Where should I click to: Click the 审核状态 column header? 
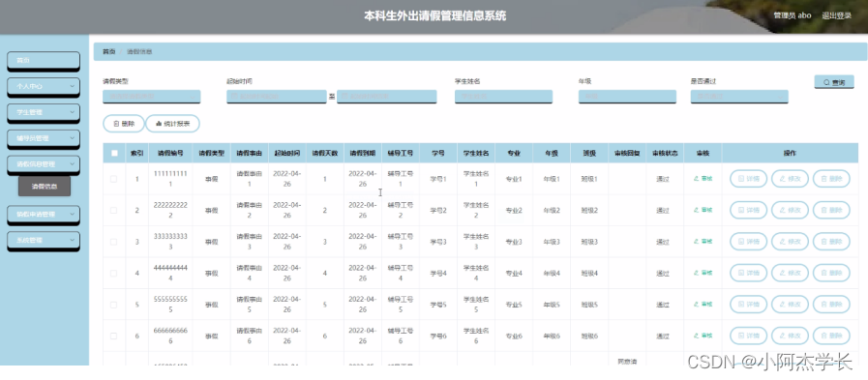point(665,153)
